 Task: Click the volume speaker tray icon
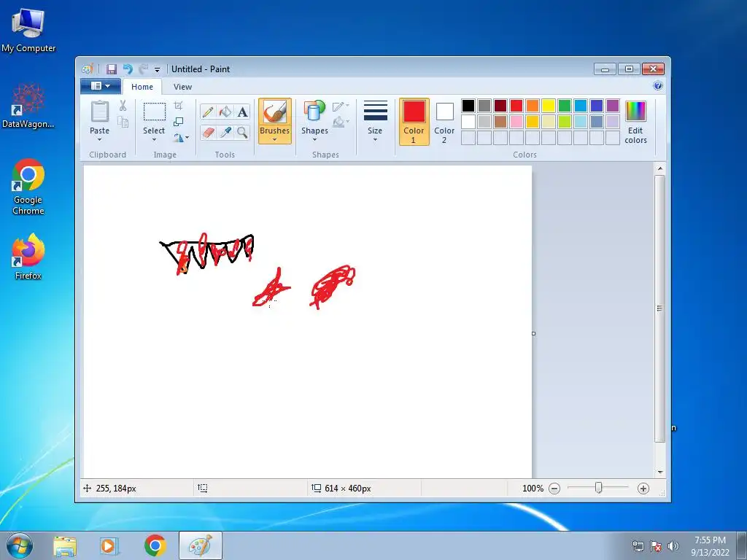coord(673,545)
